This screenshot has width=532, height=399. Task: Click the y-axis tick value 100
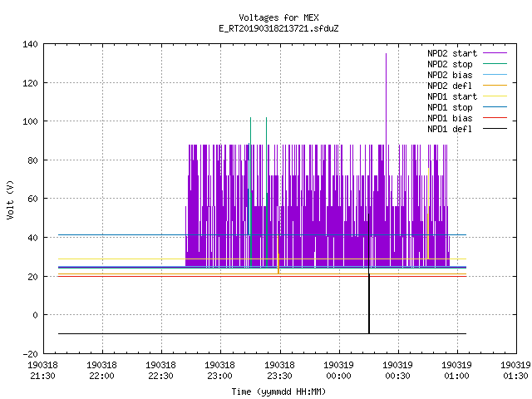[x=30, y=121]
